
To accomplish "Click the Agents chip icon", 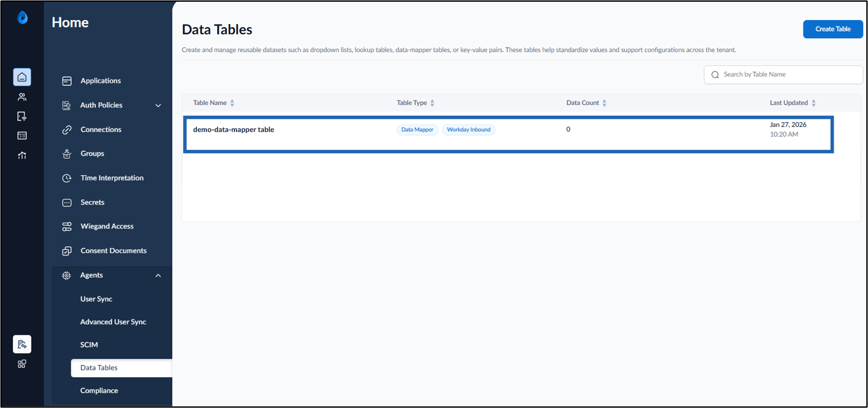I will [x=67, y=275].
